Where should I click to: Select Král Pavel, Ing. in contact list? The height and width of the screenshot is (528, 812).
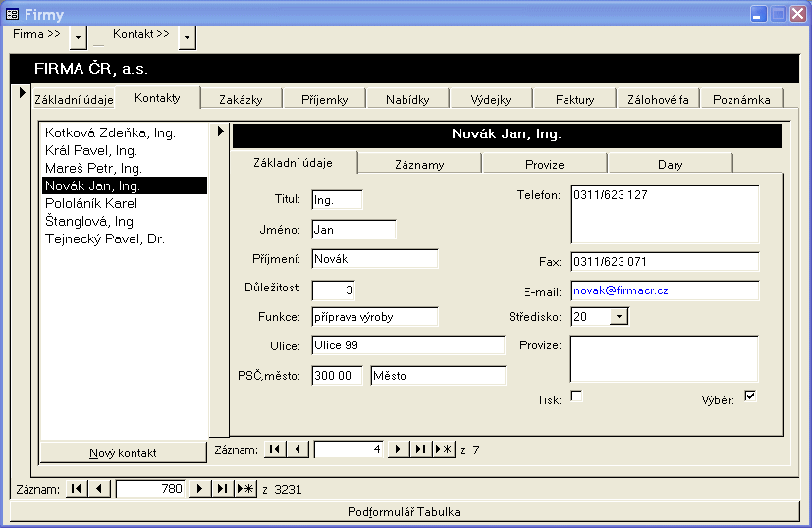tap(91, 151)
